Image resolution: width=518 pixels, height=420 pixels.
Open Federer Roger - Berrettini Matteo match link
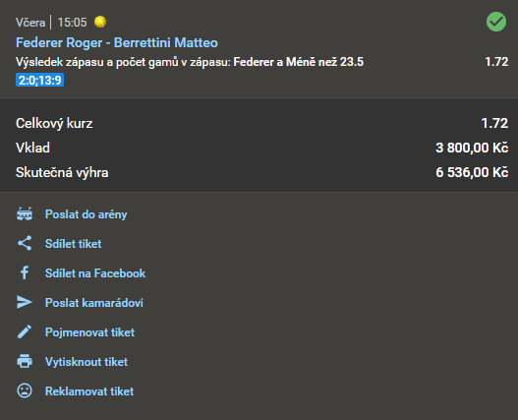[x=117, y=42]
